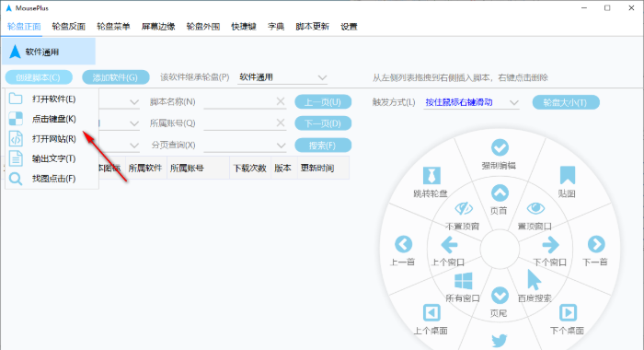Click the 页尾 down-arrow icon
This screenshot has width=644, height=350.
coord(500,296)
